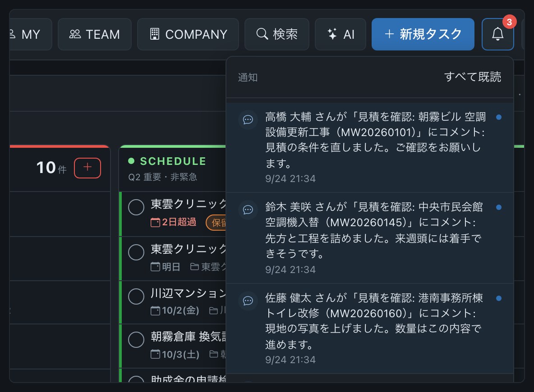
Task: Open 高橋 大輔 comment notification
Action: pos(370,147)
